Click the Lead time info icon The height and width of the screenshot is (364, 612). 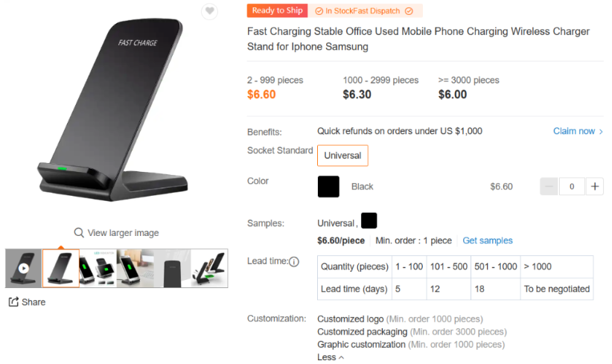[x=293, y=261]
